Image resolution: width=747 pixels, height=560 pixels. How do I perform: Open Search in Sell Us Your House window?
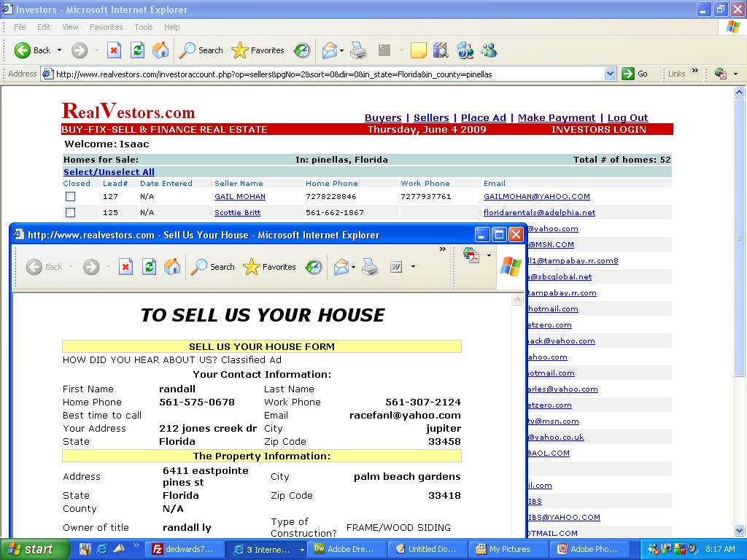[x=212, y=267]
